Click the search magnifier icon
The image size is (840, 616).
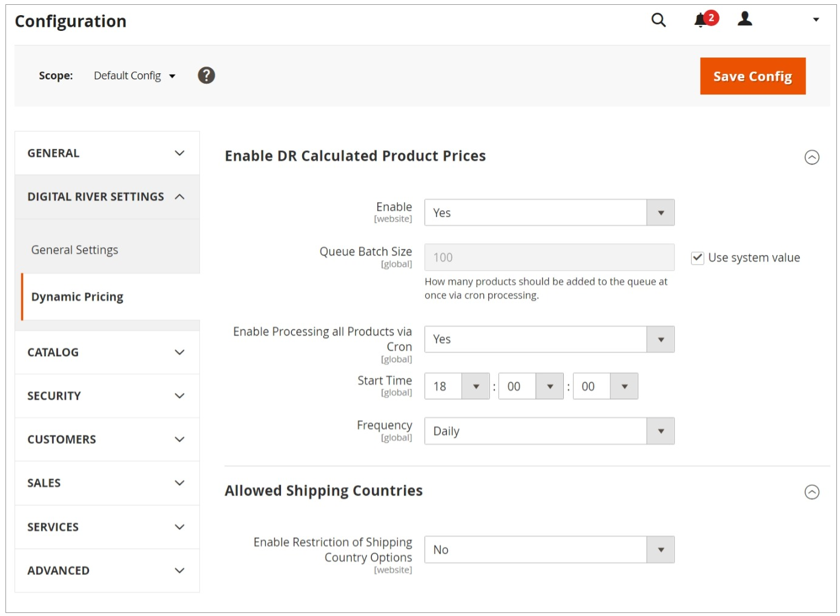(658, 20)
